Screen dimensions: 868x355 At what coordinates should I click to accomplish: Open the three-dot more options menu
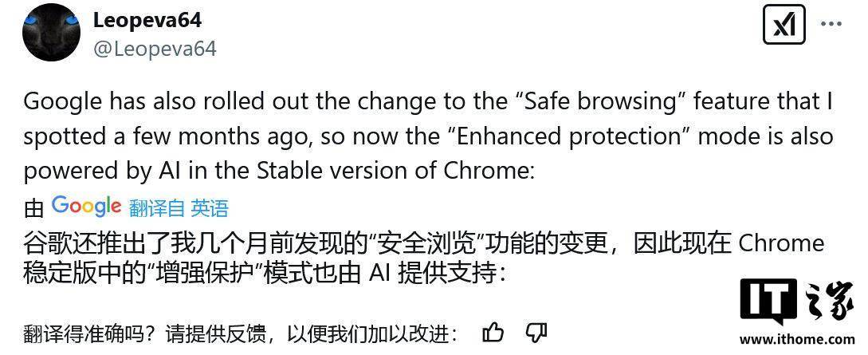[x=831, y=25]
